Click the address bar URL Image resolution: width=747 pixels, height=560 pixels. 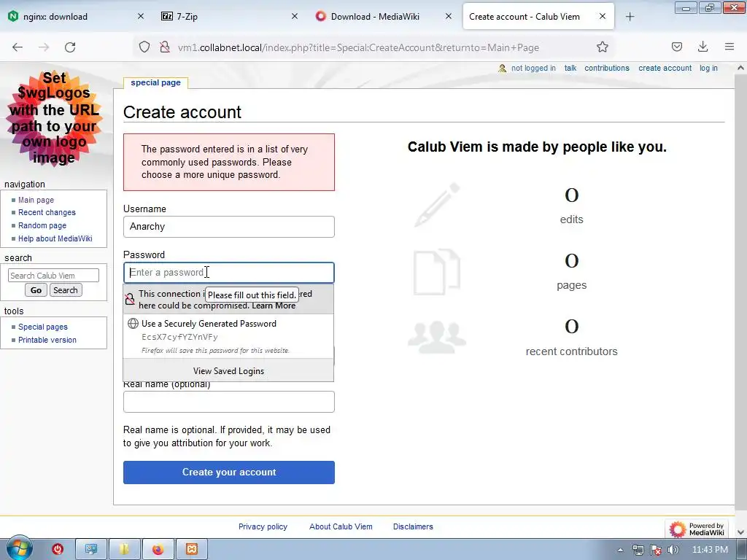358,47
